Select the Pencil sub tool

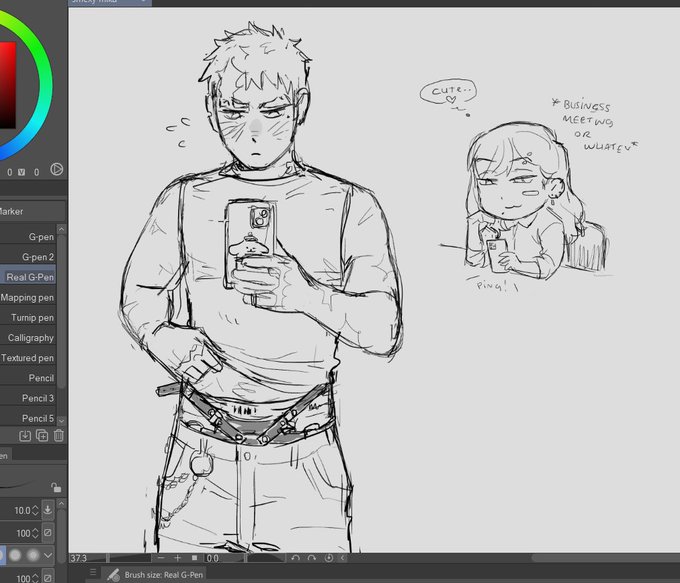click(x=28, y=378)
